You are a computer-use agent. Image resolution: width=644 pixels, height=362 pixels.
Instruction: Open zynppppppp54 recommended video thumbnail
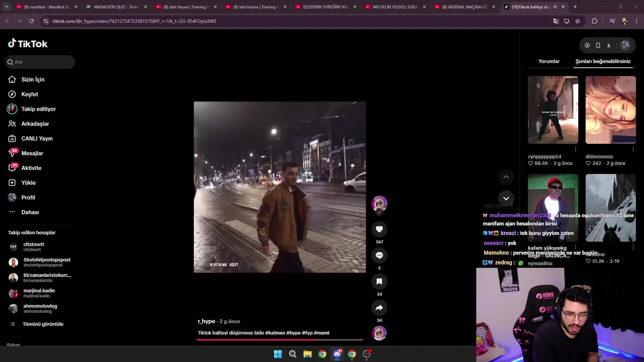tap(553, 110)
